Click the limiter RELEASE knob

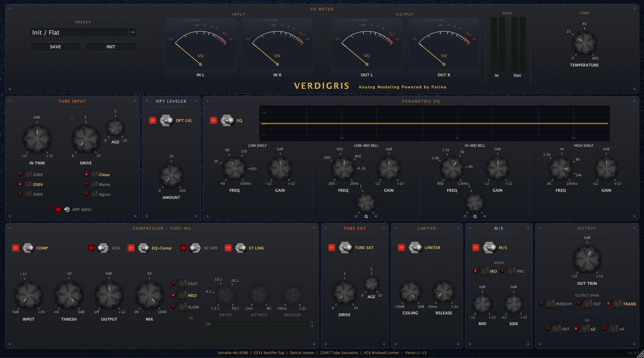[x=444, y=292]
